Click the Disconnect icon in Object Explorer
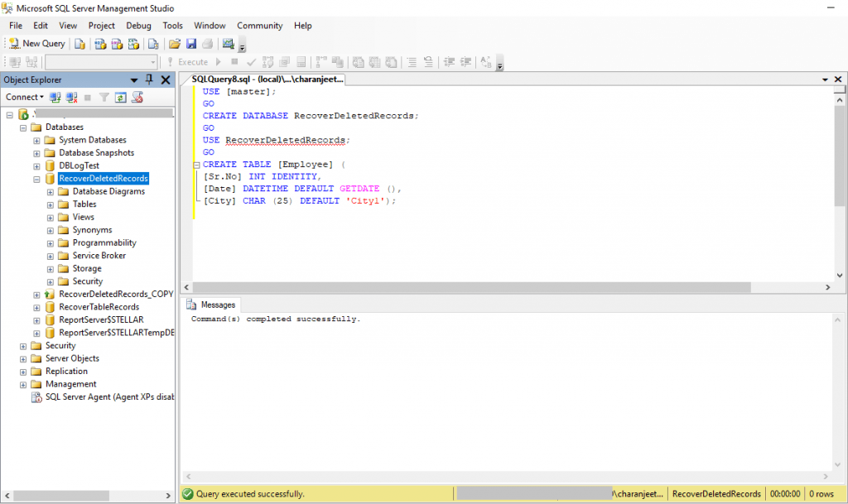Image resolution: width=848 pixels, height=504 pixels. click(x=70, y=97)
